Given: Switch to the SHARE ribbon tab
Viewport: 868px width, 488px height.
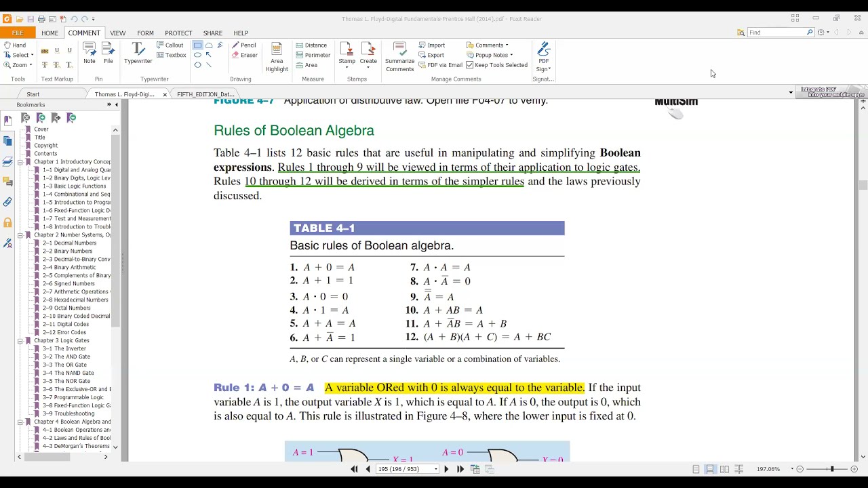Looking at the screenshot, I should pos(212,33).
